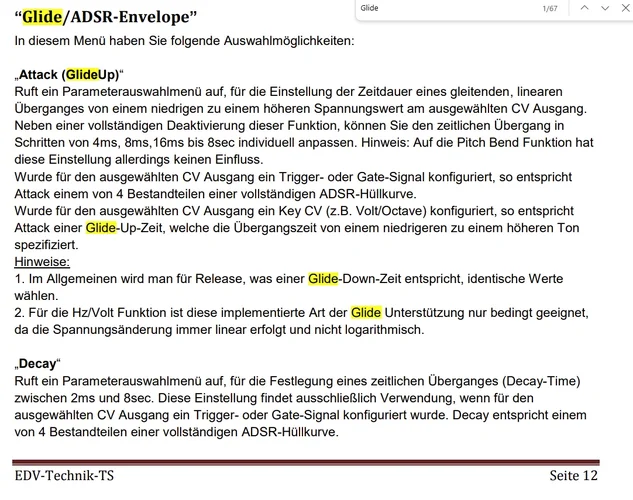Click the line starting "zwischen 2ms und 8sec"
This screenshot has height=500, width=633.
coord(274,398)
